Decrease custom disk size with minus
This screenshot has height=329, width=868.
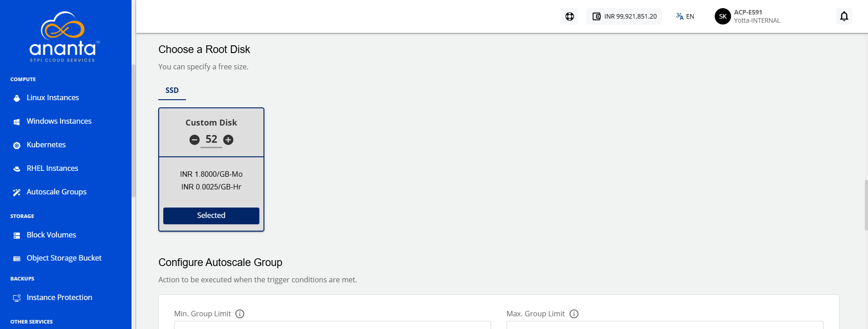pos(195,140)
